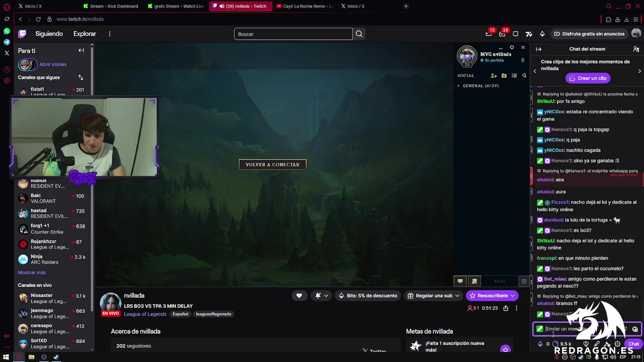Open League of Legends category link
644x362 pixels.
(145, 314)
